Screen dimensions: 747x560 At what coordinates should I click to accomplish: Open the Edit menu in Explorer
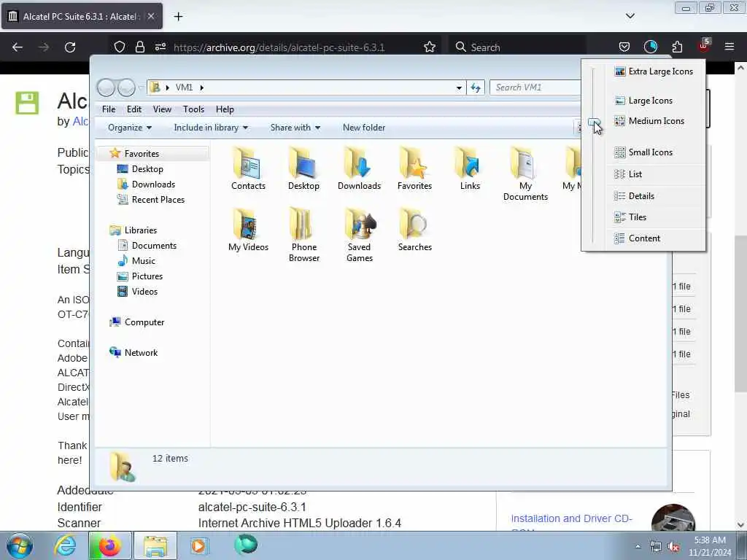pyautogui.click(x=134, y=109)
